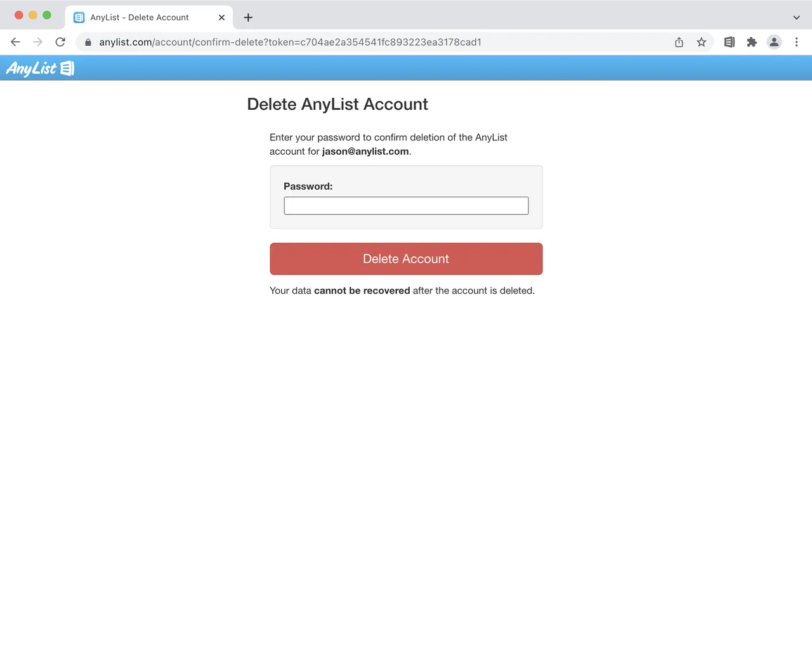Click the Password: label
The height and width of the screenshot is (664, 812).
click(x=308, y=186)
